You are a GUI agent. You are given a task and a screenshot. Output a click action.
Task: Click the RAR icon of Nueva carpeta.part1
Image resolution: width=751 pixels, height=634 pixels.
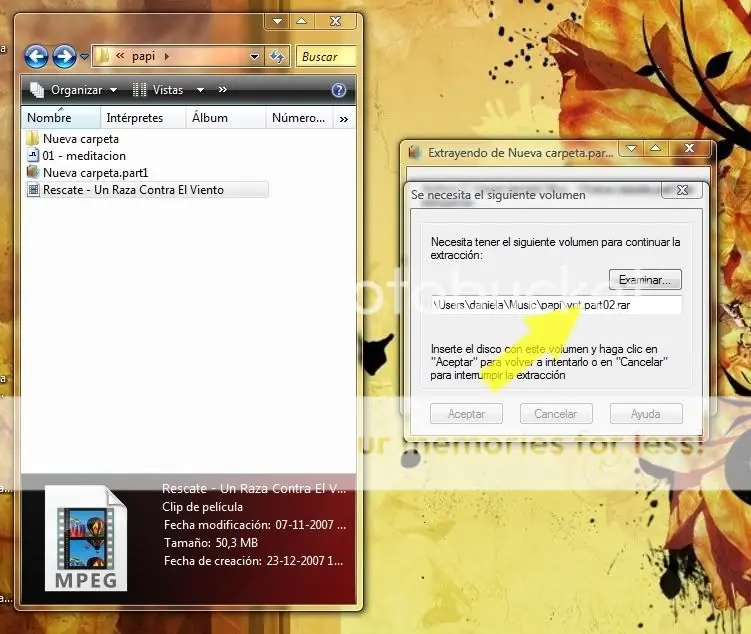[x=33, y=172]
